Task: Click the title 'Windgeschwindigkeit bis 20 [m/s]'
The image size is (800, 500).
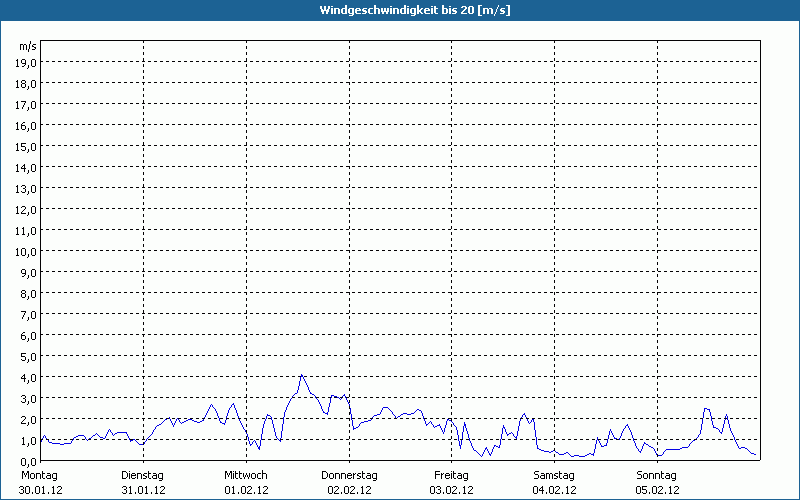Action: click(x=415, y=10)
